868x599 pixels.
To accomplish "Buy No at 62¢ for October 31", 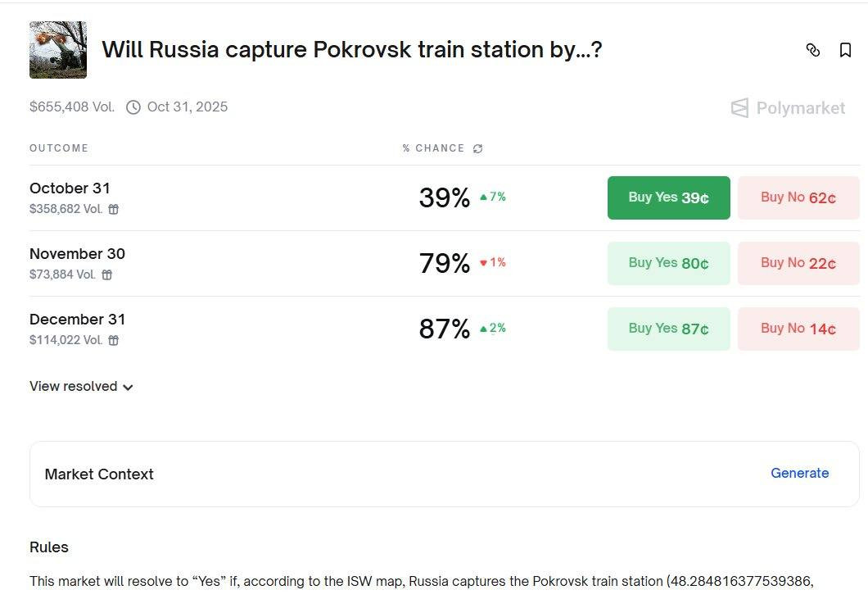I will pos(798,197).
